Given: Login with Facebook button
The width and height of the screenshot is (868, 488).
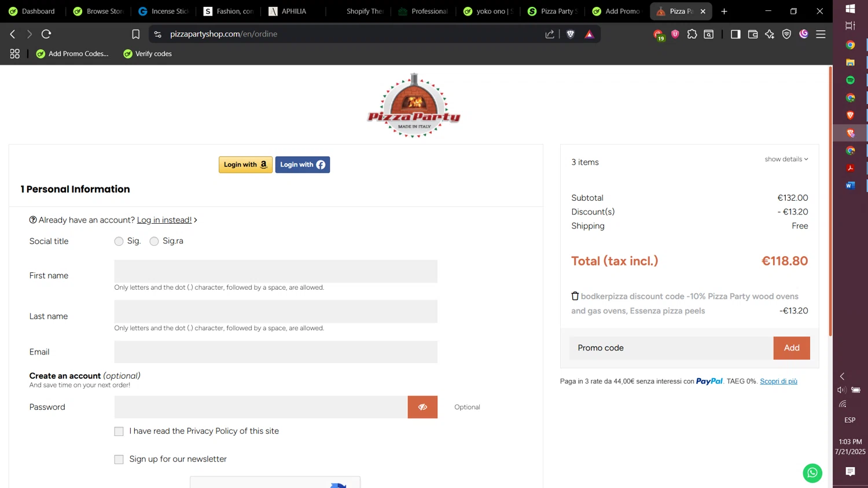Looking at the screenshot, I should [303, 165].
